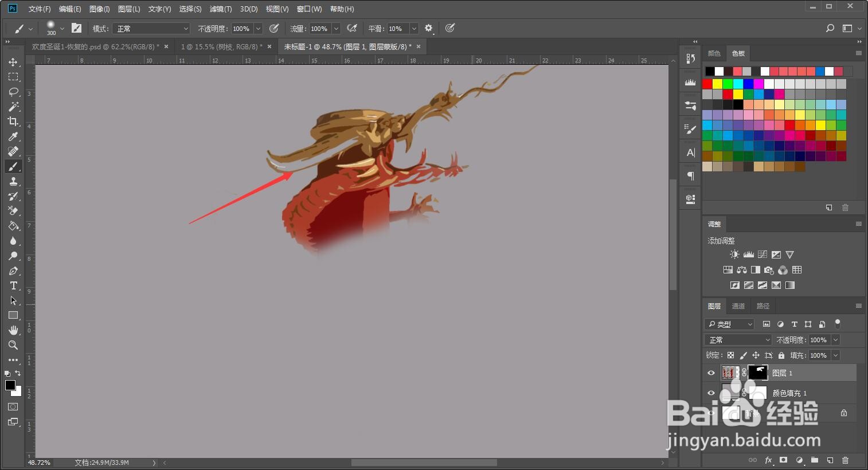Toggle lock transparent pixels
The image size is (868, 470).
[730, 355]
